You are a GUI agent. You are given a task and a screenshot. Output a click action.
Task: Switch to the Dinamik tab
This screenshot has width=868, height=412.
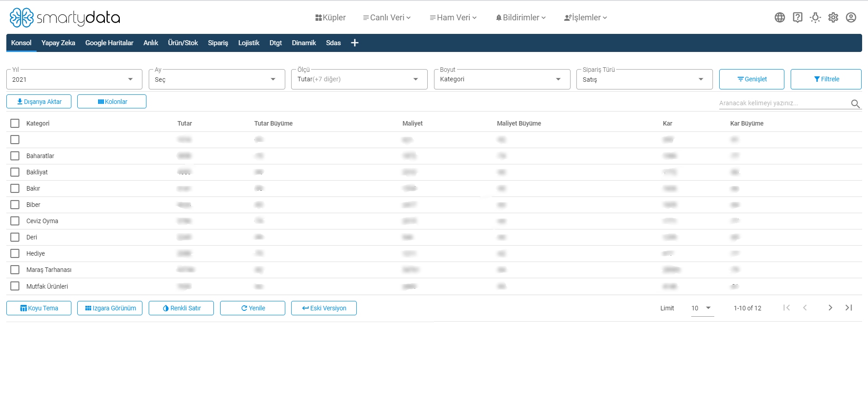[304, 43]
